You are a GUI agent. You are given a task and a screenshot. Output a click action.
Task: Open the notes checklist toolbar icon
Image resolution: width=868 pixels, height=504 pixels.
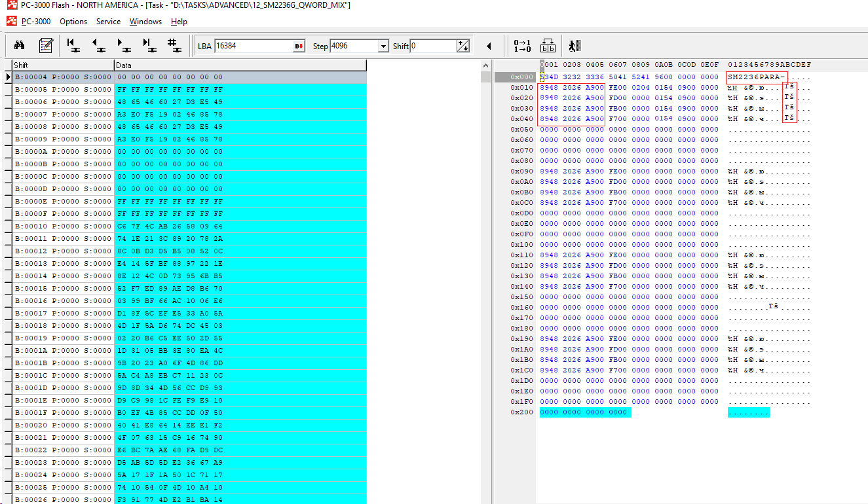tap(46, 46)
